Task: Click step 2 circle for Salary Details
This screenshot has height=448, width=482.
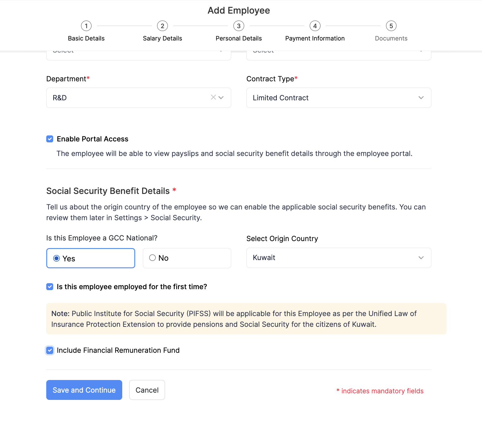Action: point(162,26)
